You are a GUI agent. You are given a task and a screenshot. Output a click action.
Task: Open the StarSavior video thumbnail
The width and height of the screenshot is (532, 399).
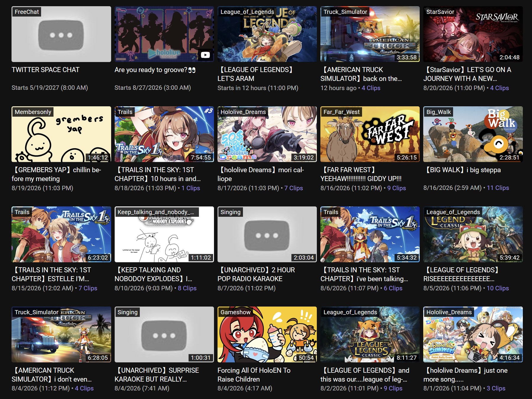click(x=473, y=34)
